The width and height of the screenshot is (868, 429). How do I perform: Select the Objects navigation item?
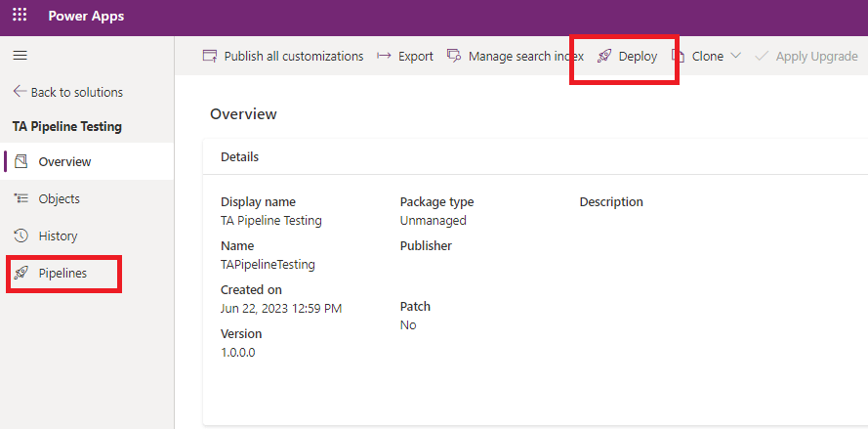pos(59,198)
